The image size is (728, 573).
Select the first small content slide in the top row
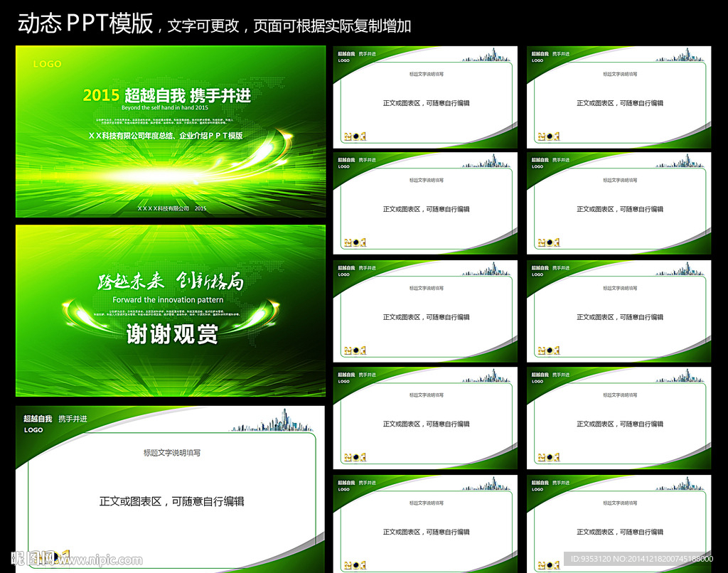[x=425, y=97]
